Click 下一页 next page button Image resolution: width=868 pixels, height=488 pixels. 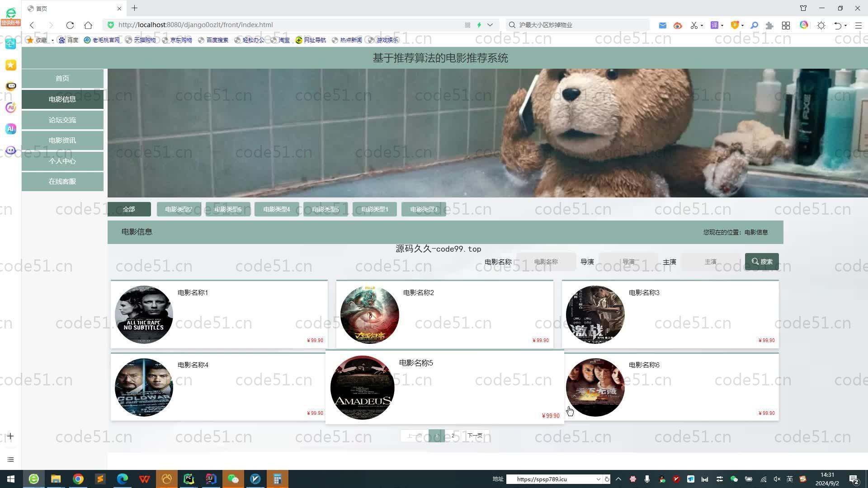point(475,436)
